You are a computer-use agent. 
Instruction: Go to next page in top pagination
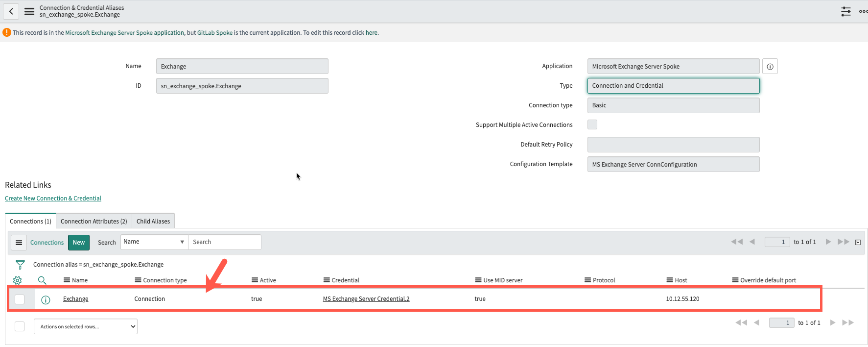(x=828, y=242)
